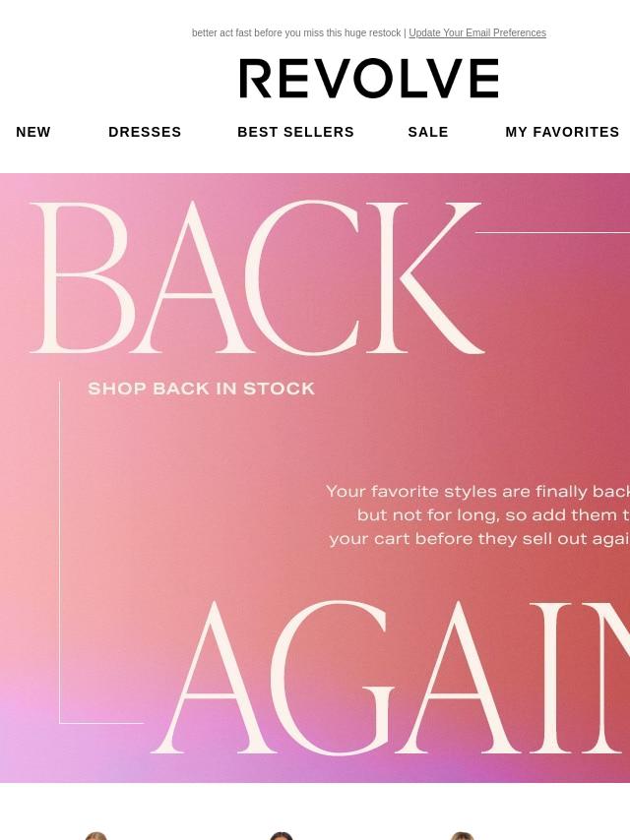Click the thin horizontal line beside BACK

pos(552,232)
